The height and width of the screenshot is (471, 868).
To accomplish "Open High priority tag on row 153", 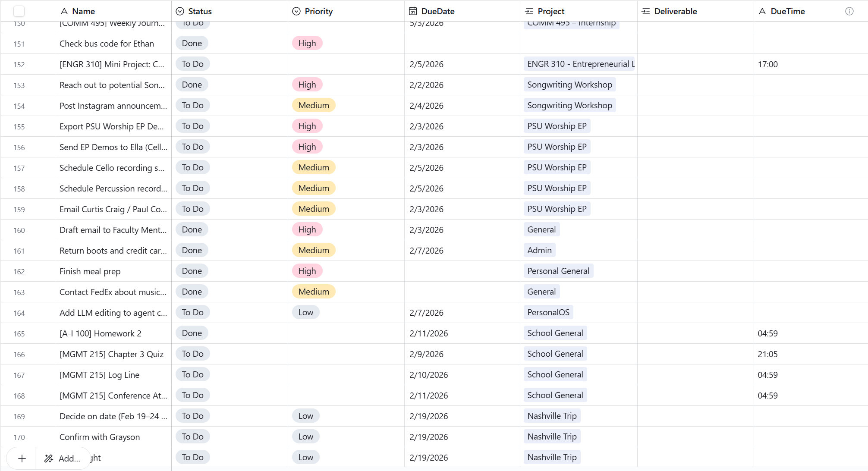I will tap(307, 85).
